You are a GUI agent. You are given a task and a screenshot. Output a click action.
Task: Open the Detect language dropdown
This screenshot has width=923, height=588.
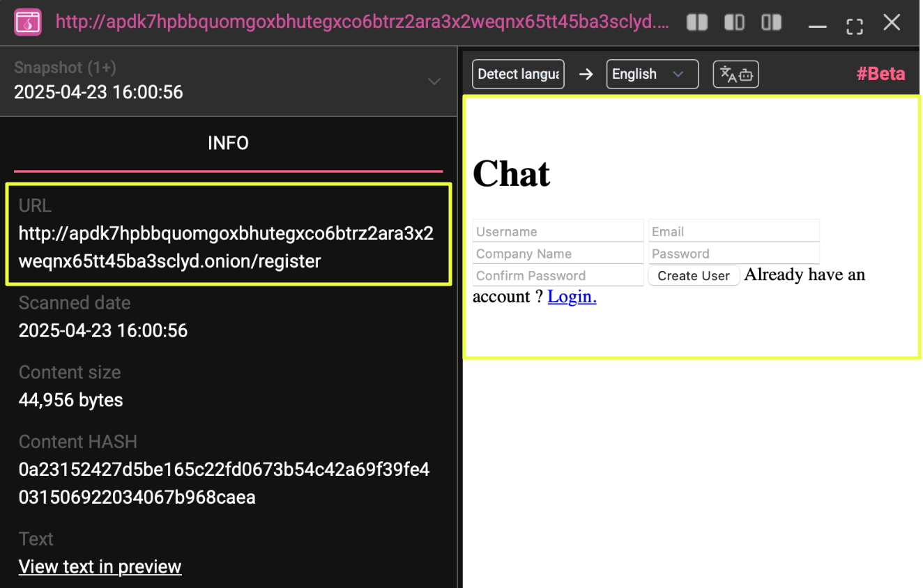(518, 75)
